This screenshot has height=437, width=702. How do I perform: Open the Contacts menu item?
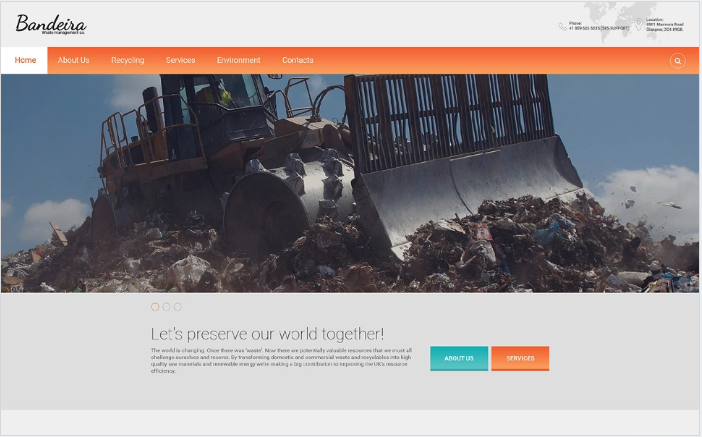click(298, 60)
